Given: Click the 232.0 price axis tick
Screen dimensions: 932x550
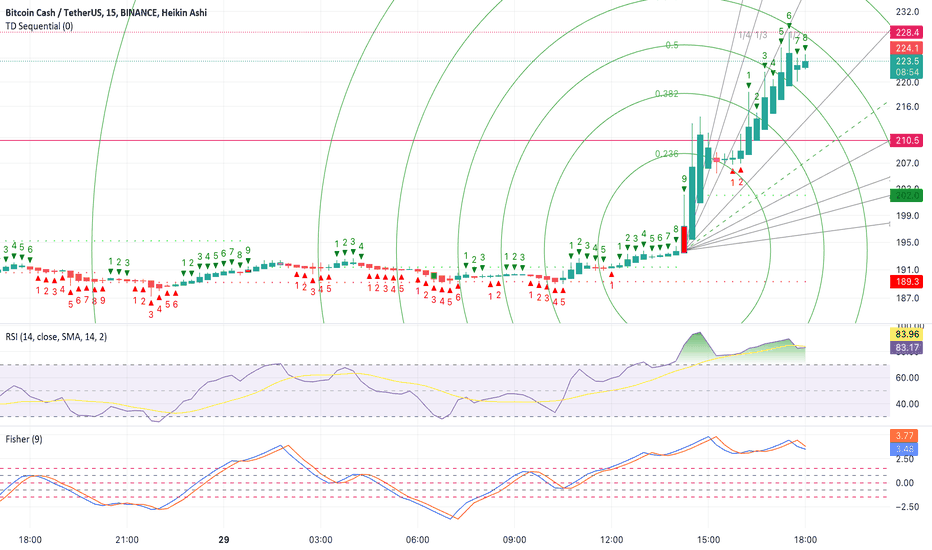Looking at the screenshot, I should 907,12.
